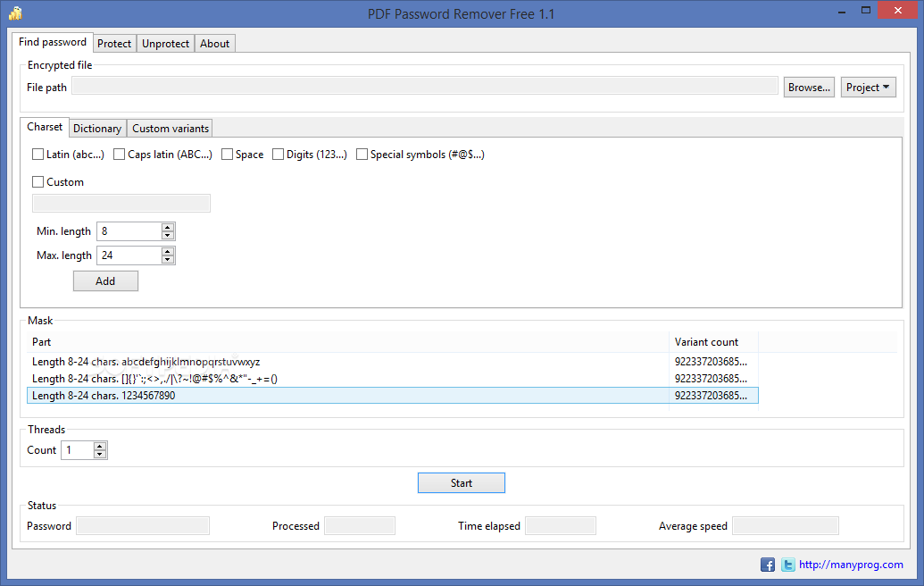Increase Max. length with up arrow

168,251
